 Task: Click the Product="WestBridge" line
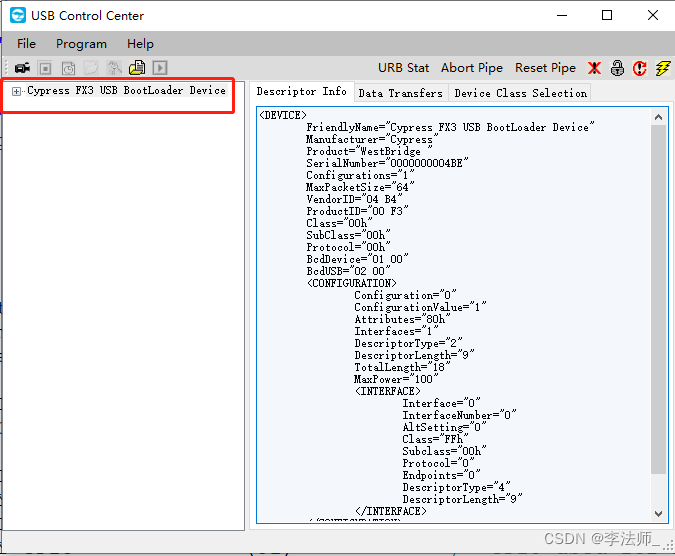pyautogui.click(x=369, y=151)
